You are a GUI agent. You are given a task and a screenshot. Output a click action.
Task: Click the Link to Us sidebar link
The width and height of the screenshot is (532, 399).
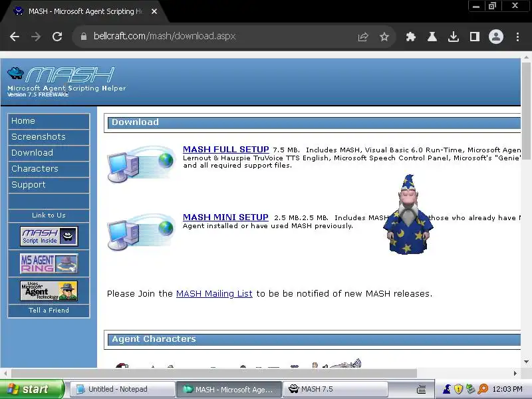pos(49,215)
